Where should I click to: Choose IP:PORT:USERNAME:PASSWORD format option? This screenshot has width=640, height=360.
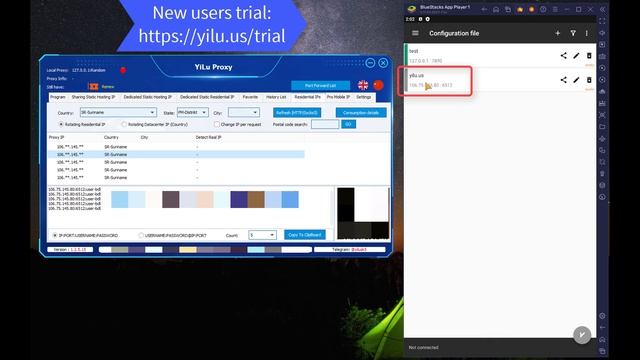(55, 236)
